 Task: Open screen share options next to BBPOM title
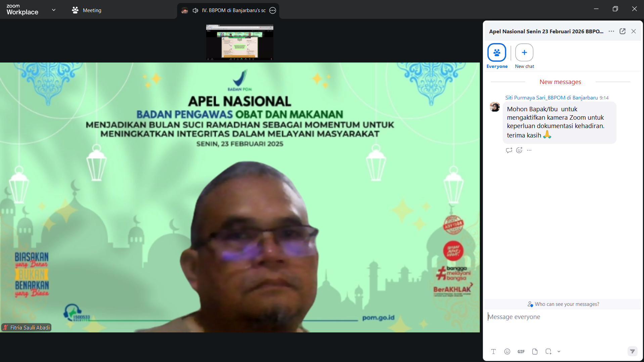click(273, 10)
